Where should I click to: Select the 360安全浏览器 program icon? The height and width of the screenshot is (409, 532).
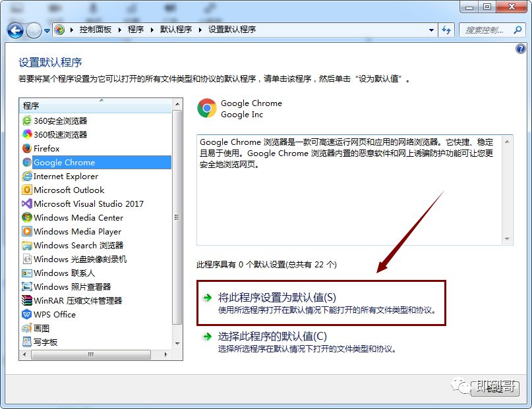click(x=27, y=121)
